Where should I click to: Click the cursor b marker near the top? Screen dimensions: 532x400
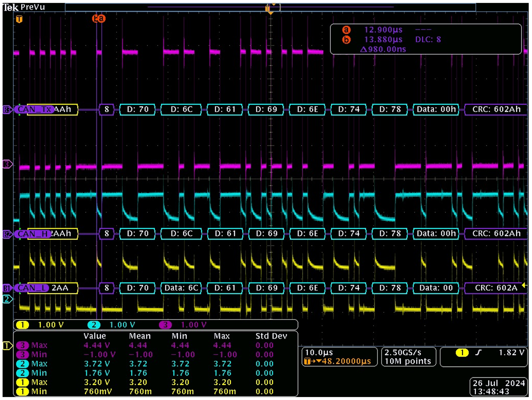[95, 18]
